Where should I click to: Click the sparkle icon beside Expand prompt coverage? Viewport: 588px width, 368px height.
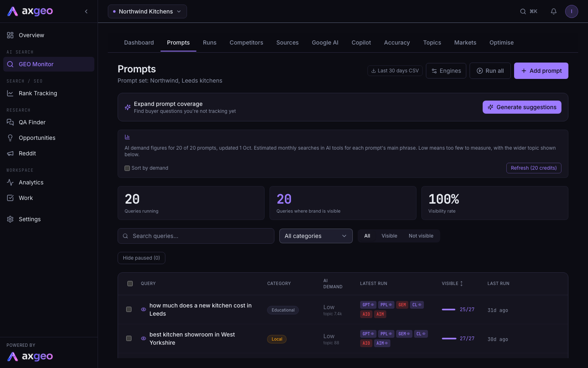click(127, 107)
